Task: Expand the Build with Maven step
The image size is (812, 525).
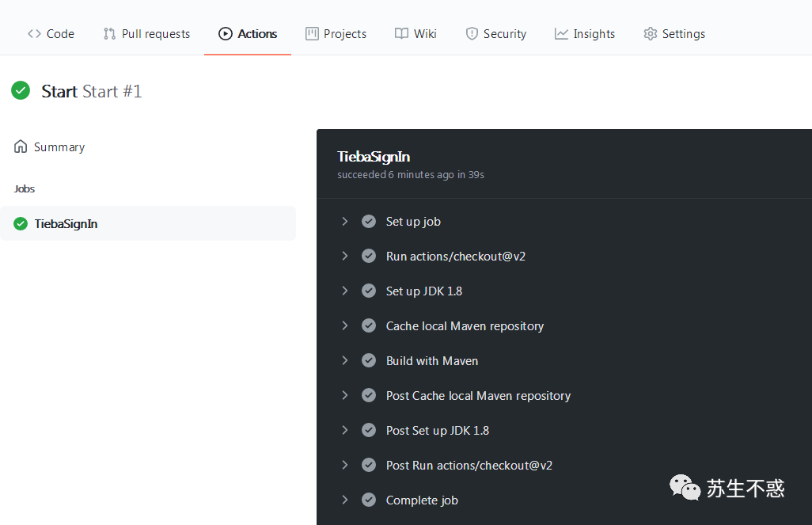Action: (x=345, y=360)
